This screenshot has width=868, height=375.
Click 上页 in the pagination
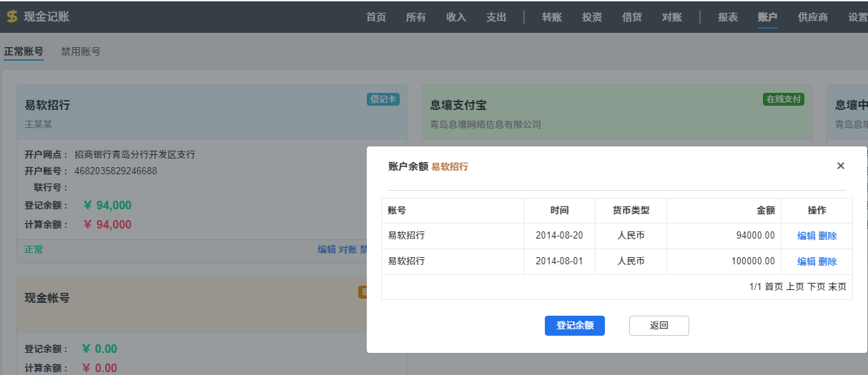pyautogui.click(x=795, y=286)
